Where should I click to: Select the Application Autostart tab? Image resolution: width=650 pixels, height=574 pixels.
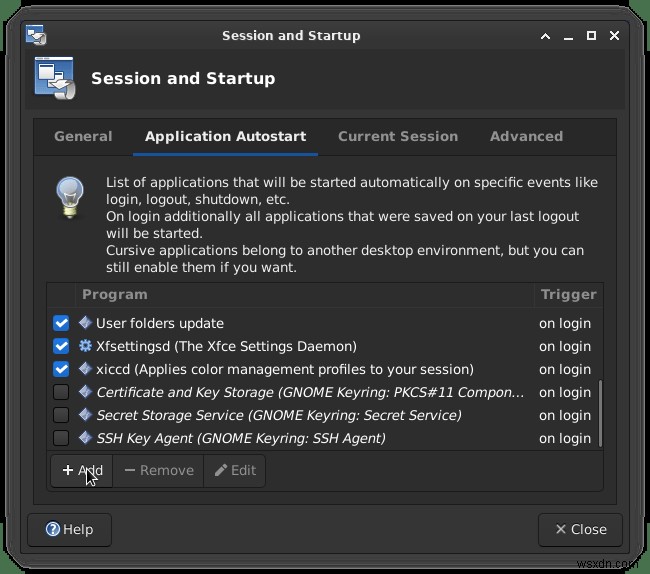pos(226,136)
